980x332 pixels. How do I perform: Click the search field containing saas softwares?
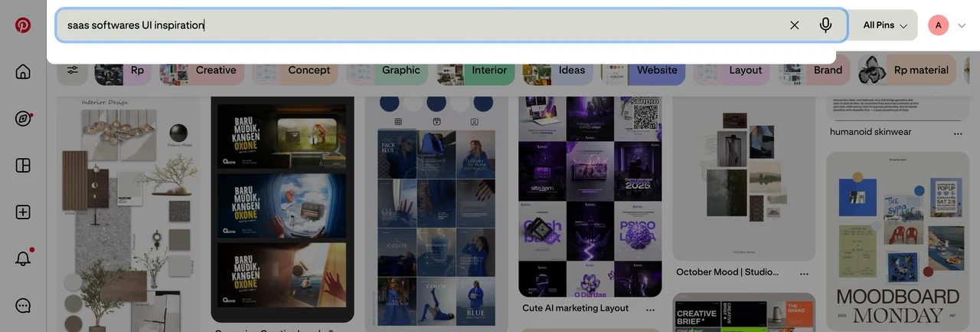pyautogui.click(x=451, y=25)
